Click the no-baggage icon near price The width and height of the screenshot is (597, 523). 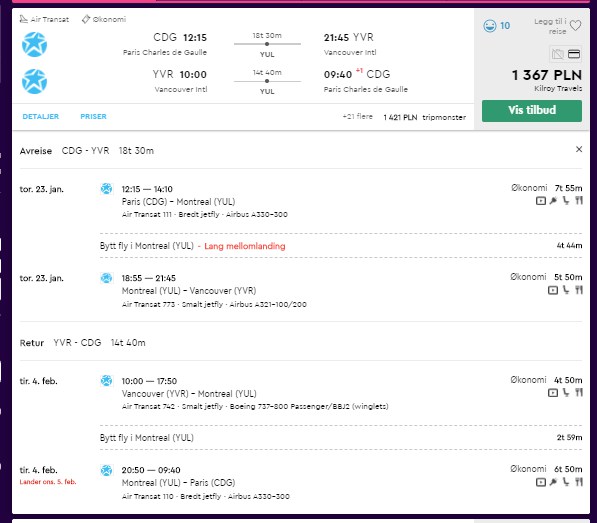pos(557,54)
